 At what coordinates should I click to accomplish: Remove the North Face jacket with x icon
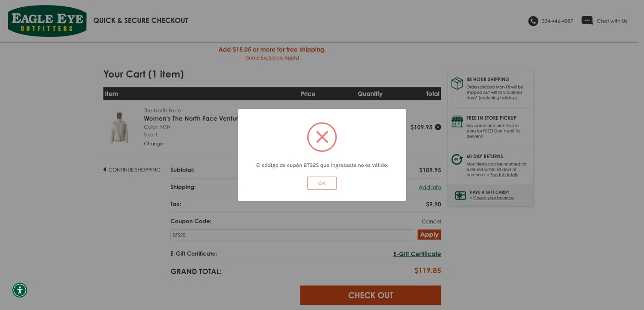click(438, 127)
